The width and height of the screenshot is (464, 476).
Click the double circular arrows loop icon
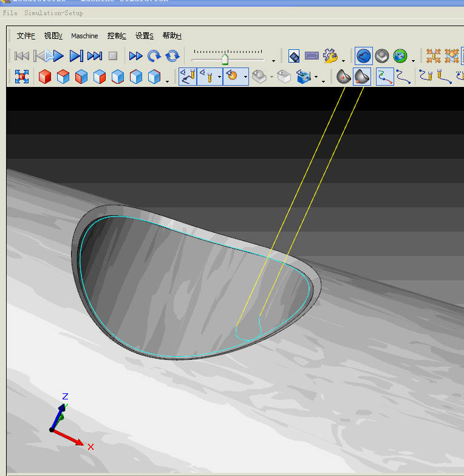pos(172,56)
